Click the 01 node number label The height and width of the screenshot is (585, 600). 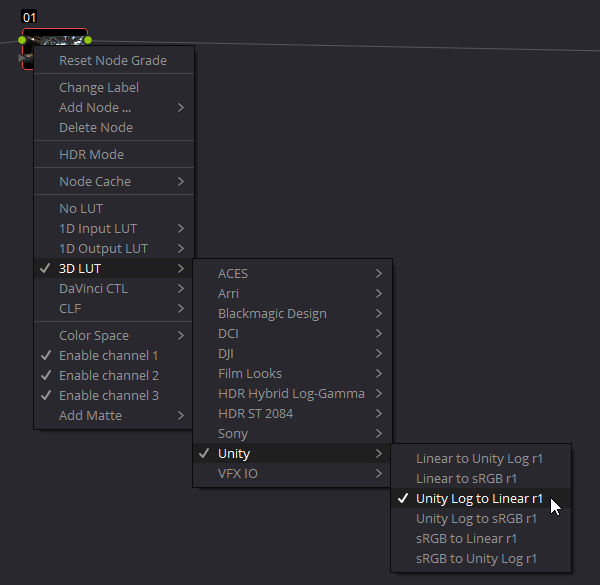(x=29, y=17)
